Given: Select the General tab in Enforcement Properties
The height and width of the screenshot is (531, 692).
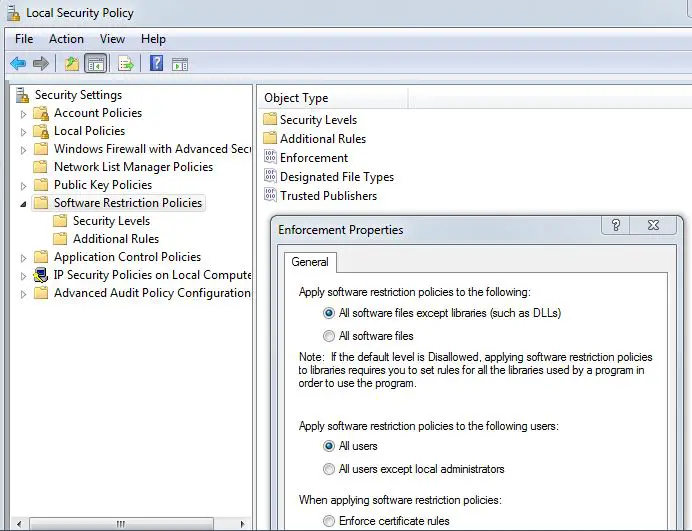Looking at the screenshot, I should pos(310,262).
